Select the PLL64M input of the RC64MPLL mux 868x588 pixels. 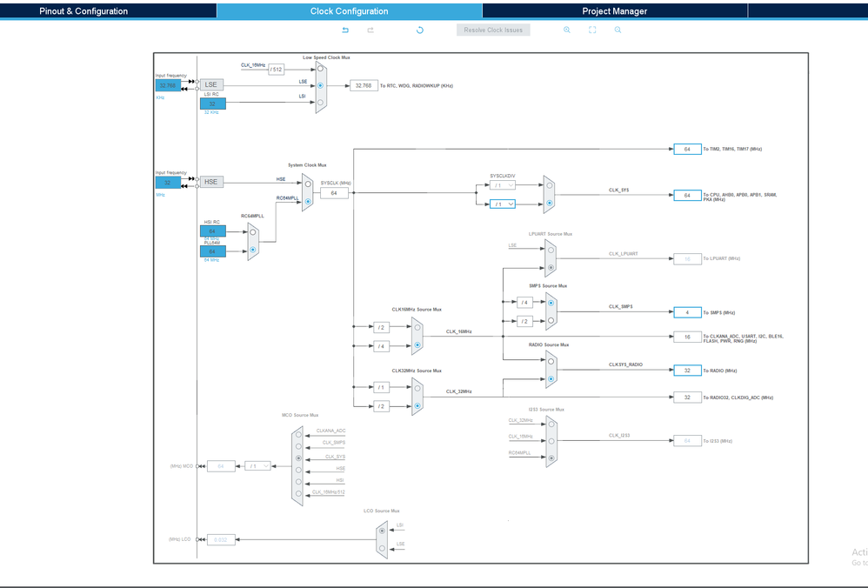pyautogui.click(x=252, y=251)
